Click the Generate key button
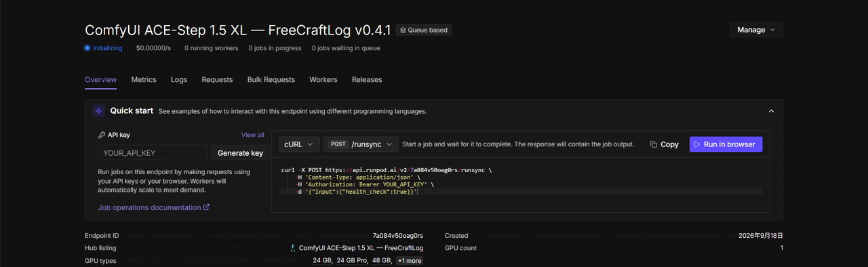 point(240,153)
